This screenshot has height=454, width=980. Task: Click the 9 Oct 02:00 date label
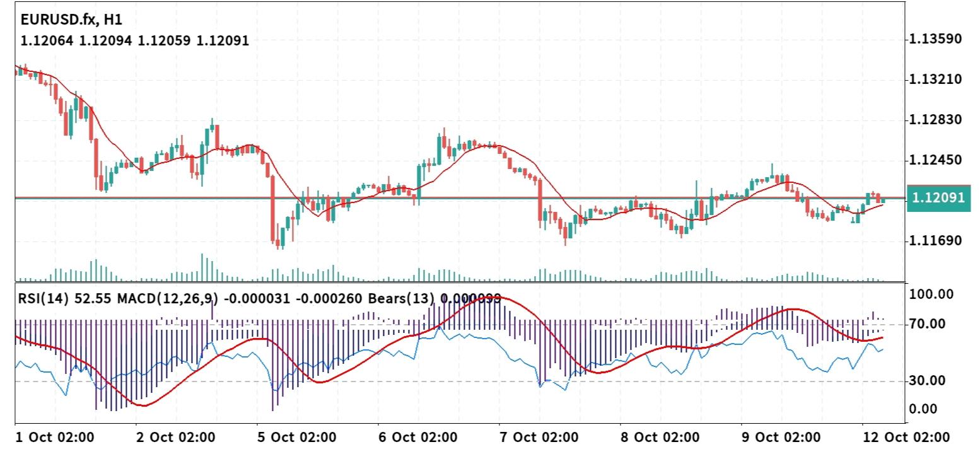coord(781,438)
